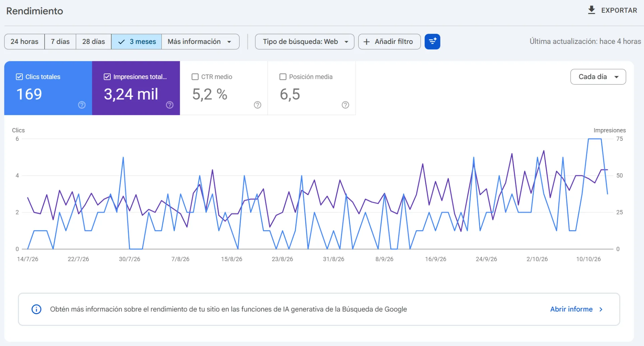Image resolution: width=644 pixels, height=346 pixels.
Task: Click the info icon in the IA generativa banner
Action: click(x=36, y=309)
